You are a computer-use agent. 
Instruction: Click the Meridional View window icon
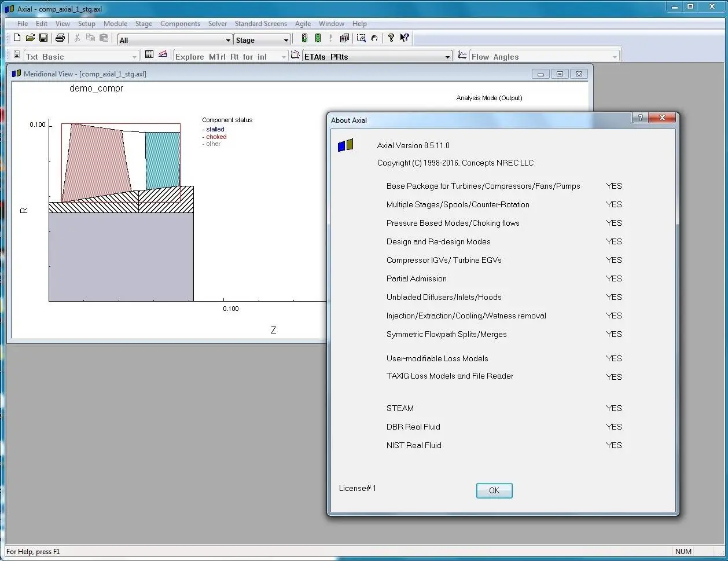[16, 74]
